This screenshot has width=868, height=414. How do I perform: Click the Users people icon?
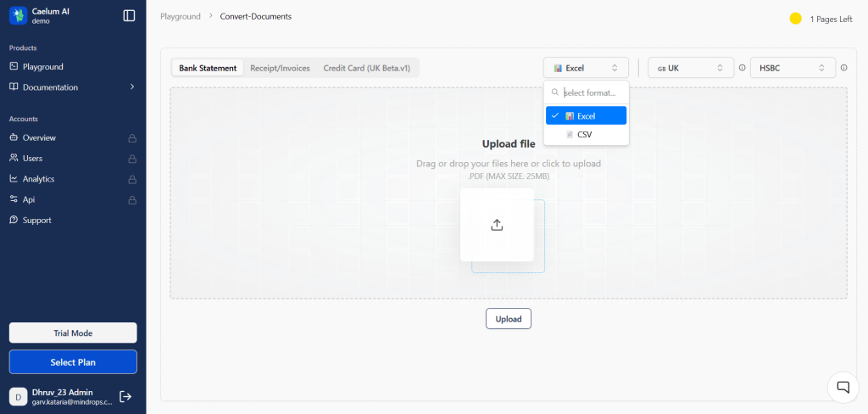coord(14,158)
